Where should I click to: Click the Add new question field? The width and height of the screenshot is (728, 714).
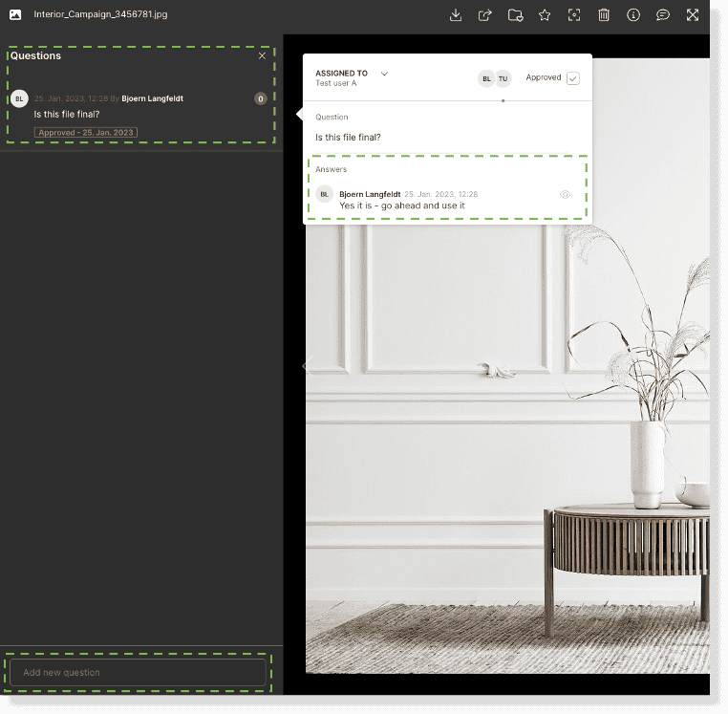[x=138, y=672]
